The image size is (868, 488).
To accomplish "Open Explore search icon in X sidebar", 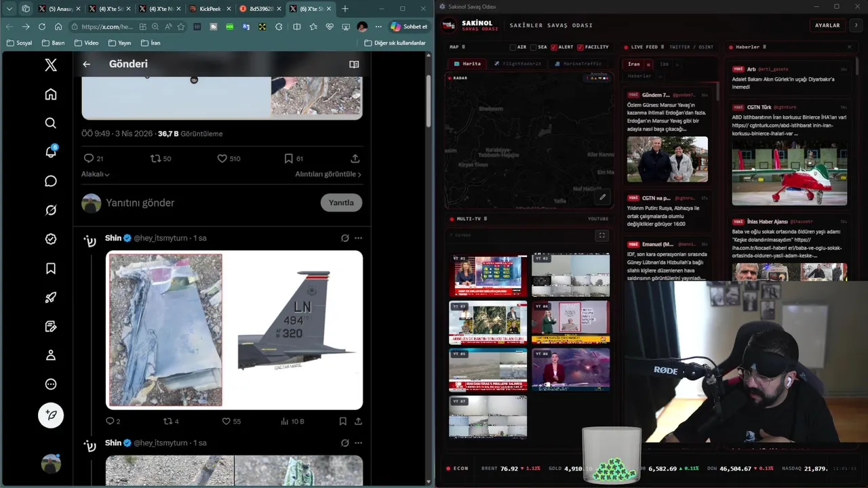I will 51,123.
